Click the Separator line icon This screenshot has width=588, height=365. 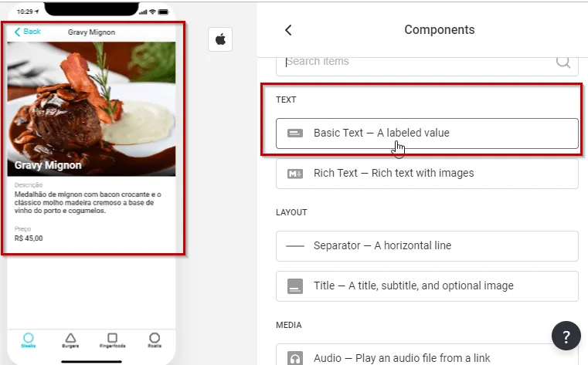pyautogui.click(x=295, y=245)
